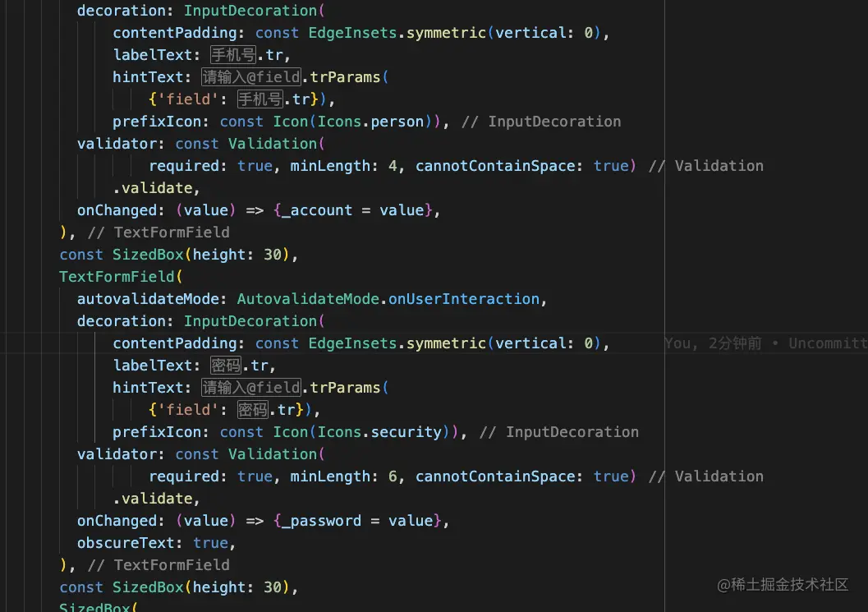The image size is (868, 612).
Task: Click labelText on the 密码 line
Action: click(152, 366)
